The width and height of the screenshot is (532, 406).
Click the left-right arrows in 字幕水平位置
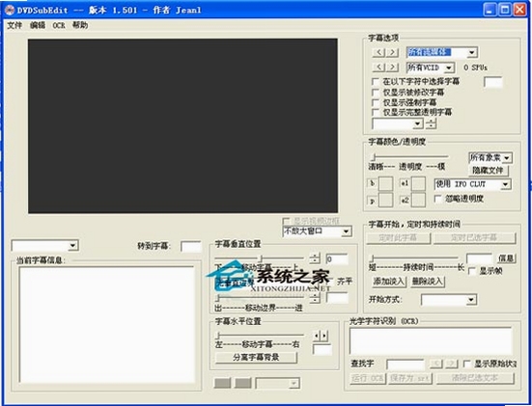click(321, 336)
